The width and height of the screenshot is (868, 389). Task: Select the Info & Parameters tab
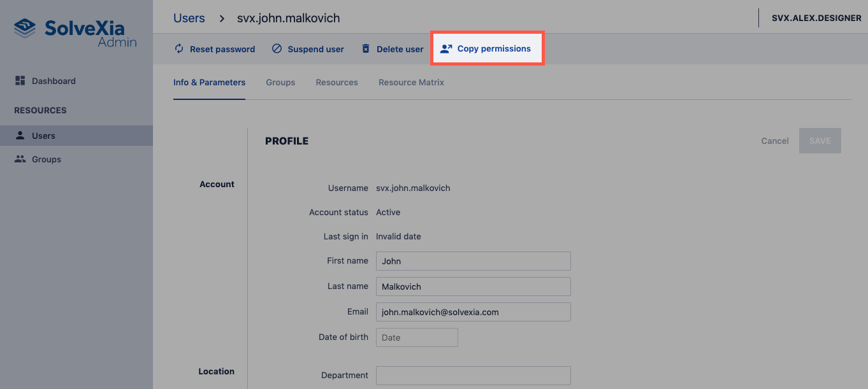pyautogui.click(x=209, y=82)
